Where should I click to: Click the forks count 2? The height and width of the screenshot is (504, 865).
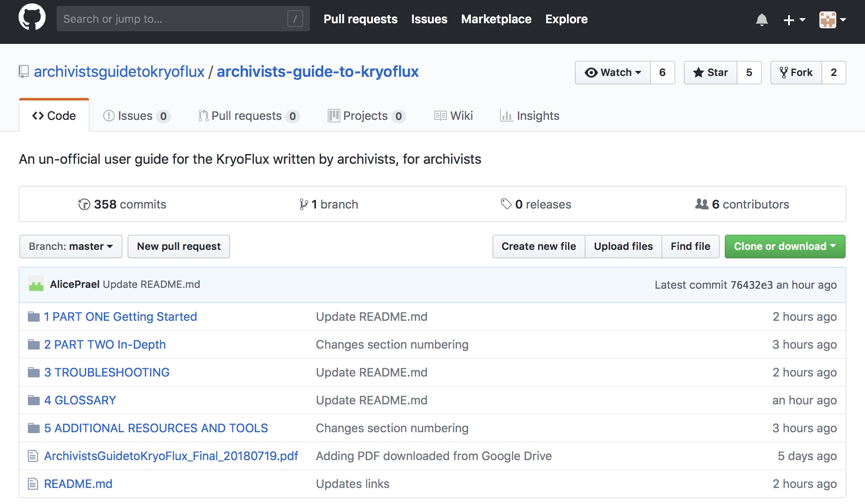tap(834, 73)
